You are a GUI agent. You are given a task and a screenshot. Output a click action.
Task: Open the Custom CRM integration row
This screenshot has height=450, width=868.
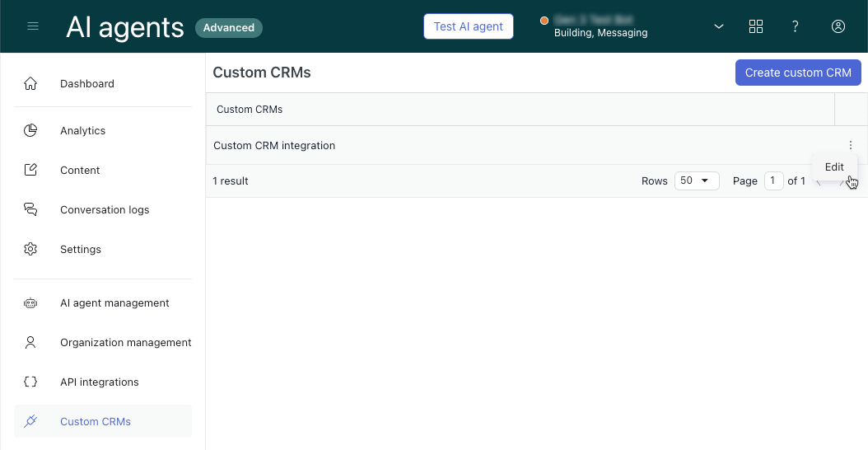[274, 145]
